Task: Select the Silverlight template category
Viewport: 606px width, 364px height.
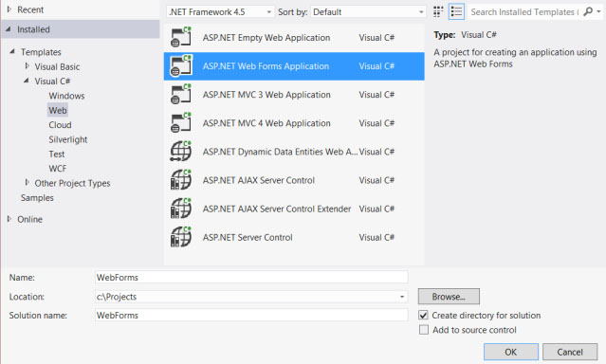Action: pos(68,139)
